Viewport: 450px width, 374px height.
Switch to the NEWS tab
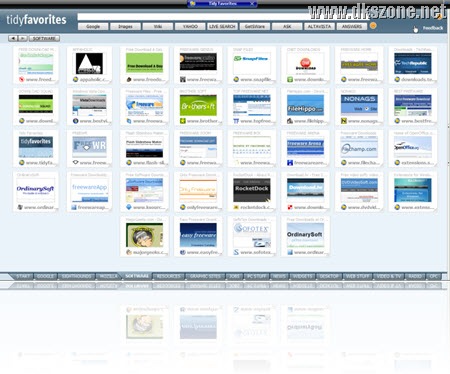point(279,276)
